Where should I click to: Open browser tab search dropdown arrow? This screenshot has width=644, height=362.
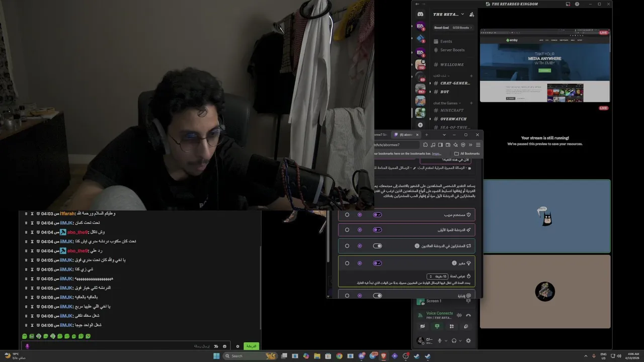(444, 135)
